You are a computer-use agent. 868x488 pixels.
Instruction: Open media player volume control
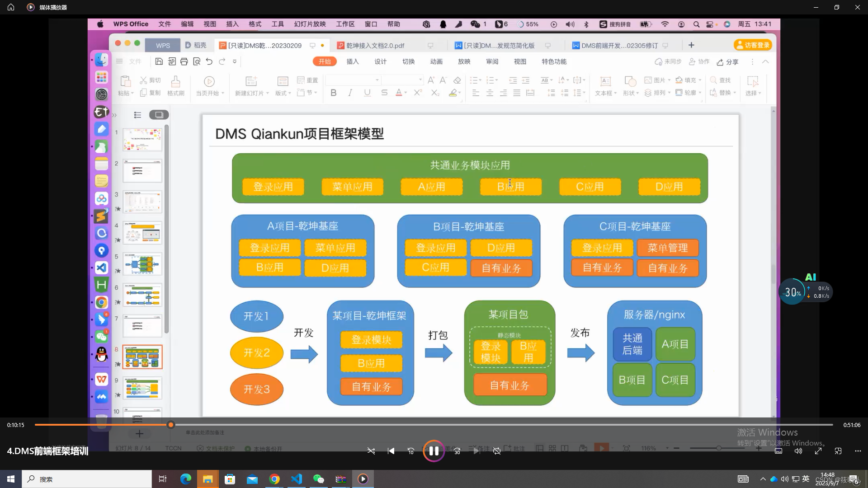point(798,451)
